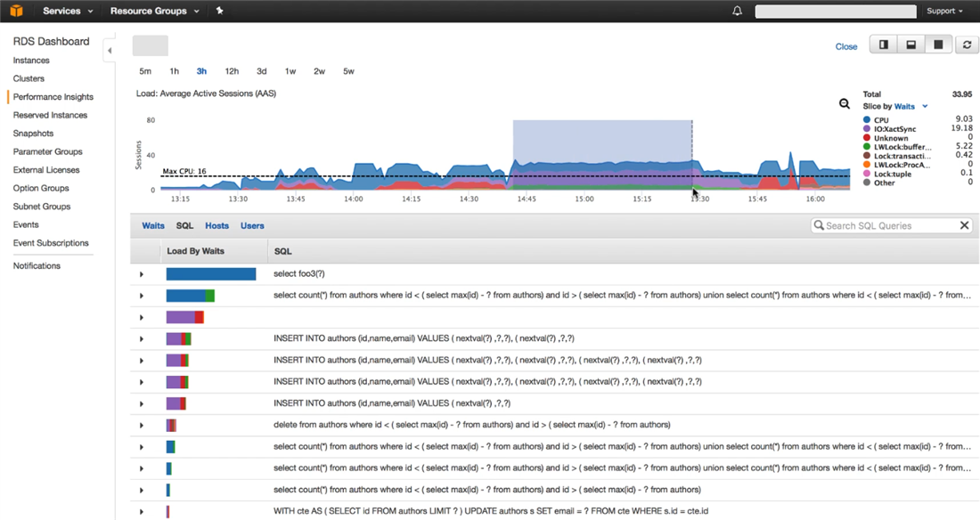Switch to the Waits tab
The width and height of the screenshot is (980, 520).
click(153, 225)
